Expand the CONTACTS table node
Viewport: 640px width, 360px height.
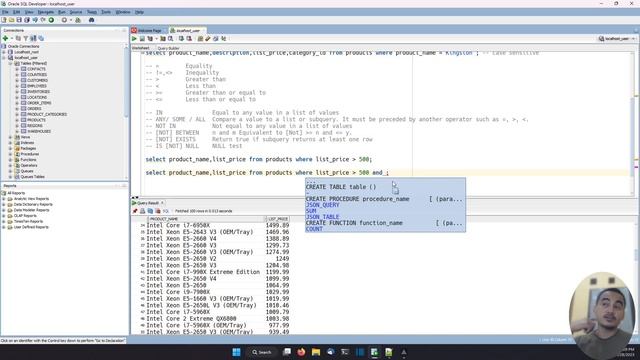tap(17, 69)
